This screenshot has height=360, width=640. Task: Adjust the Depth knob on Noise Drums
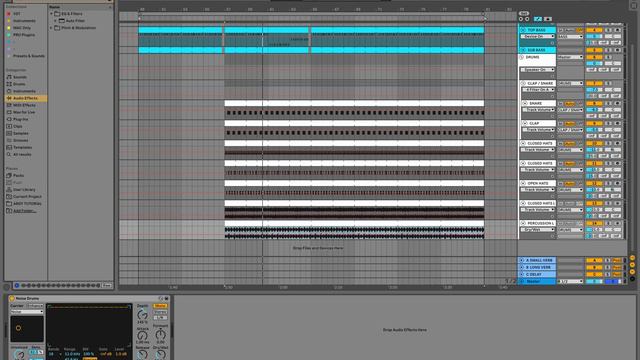pyautogui.click(x=142, y=315)
